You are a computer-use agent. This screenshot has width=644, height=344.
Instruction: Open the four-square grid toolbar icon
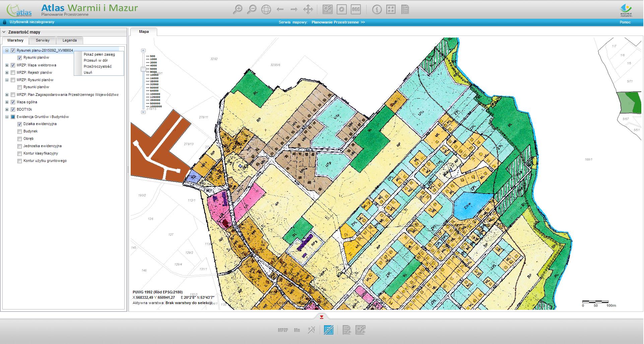coord(391,9)
